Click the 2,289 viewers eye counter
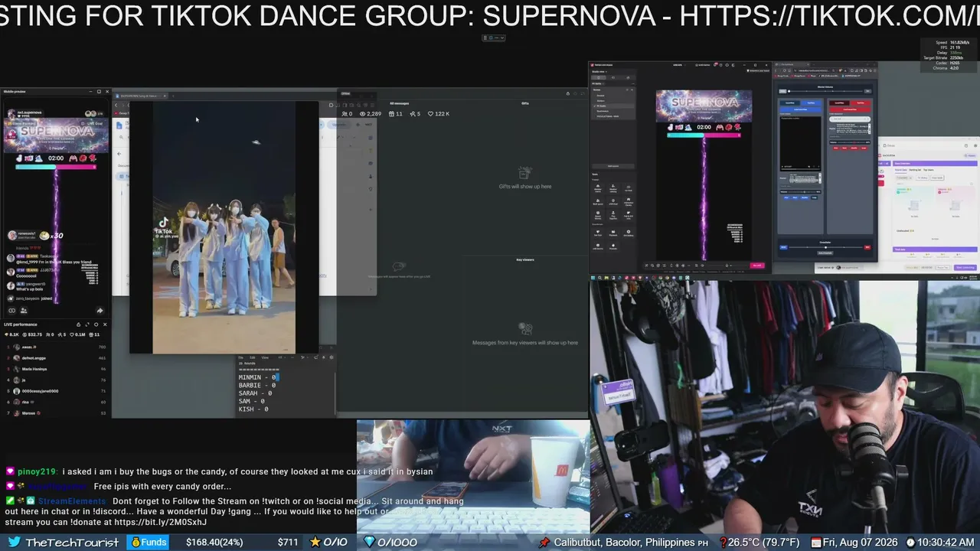 (x=371, y=114)
